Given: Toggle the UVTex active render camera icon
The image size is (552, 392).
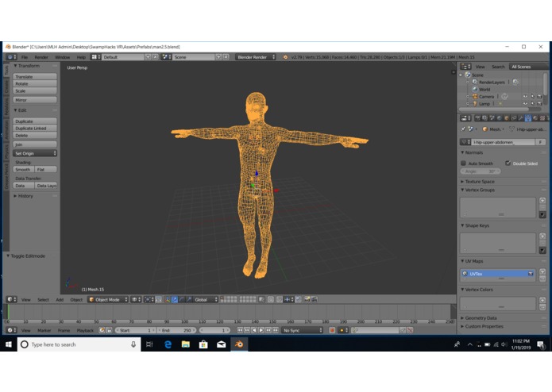Looking at the screenshot, I should tap(531, 274).
